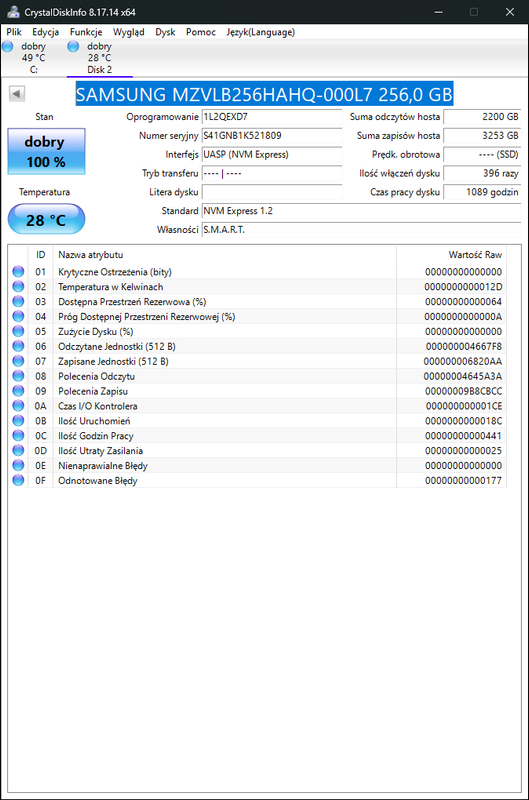Select the Disk 2 status orb
The width and height of the screenshot is (529, 800).
pyautogui.click(x=73, y=46)
